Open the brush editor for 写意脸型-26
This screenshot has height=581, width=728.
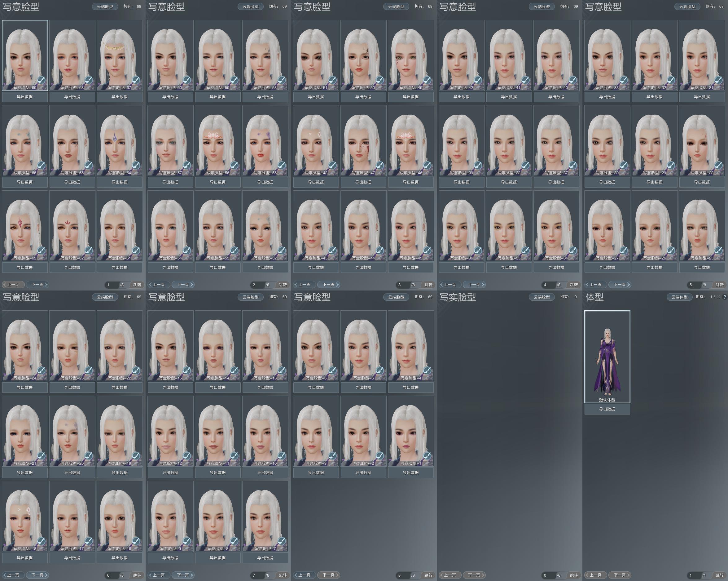[671, 251]
